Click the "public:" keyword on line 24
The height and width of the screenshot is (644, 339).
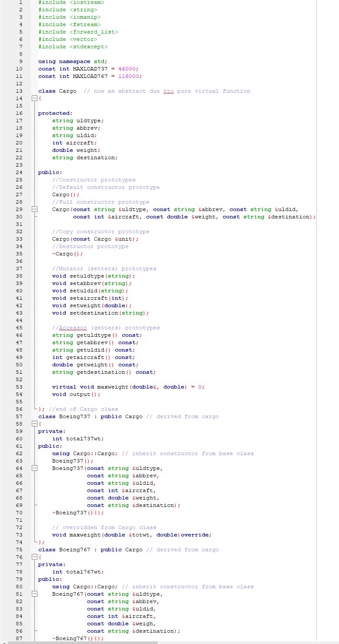(x=50, y=172)
